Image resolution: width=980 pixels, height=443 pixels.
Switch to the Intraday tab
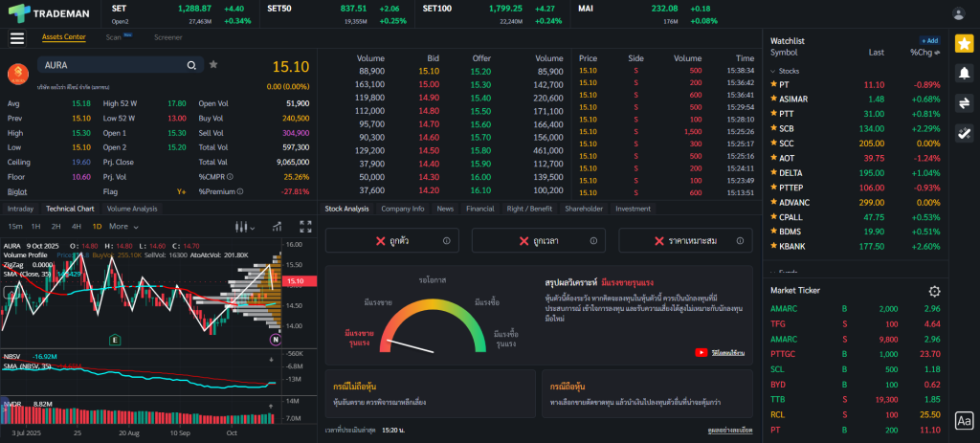pos(20,209)
